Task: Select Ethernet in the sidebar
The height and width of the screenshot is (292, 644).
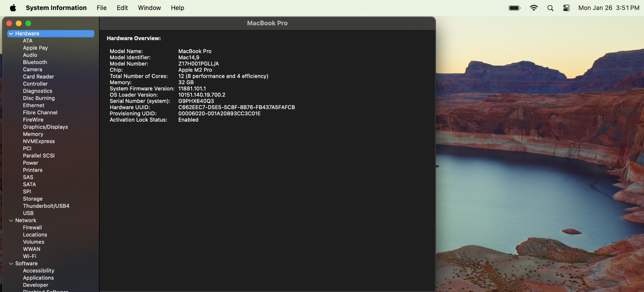Action: pyautogui.click(x=34, y=106)
